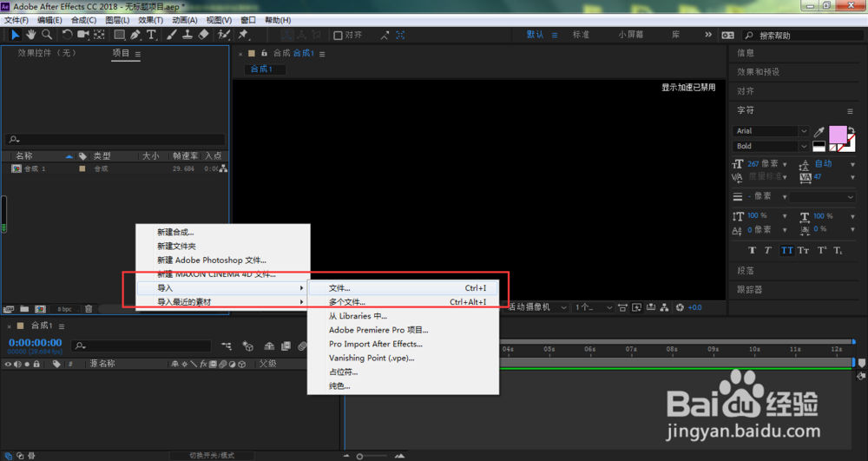Image resolution: width=868 pixels, height=461 pixels.
Task: Open the 文件(F) menu
Action: (16, 20)
